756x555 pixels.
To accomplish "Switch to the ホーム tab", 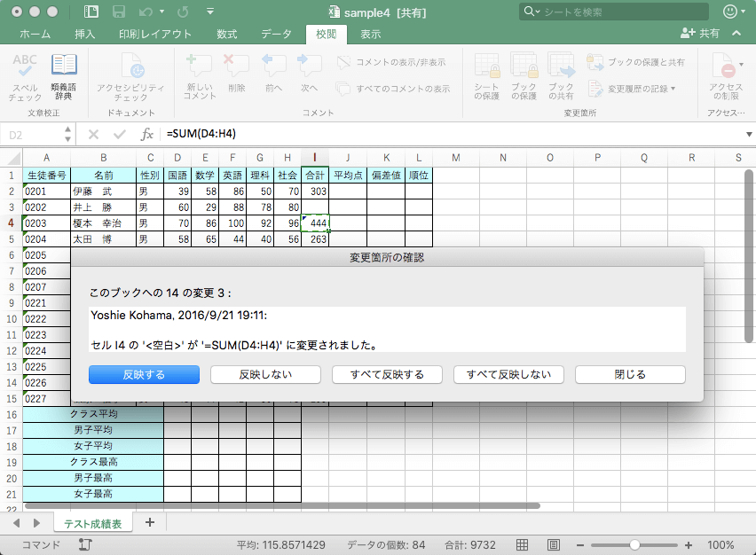I will click(x=35, y=34).
